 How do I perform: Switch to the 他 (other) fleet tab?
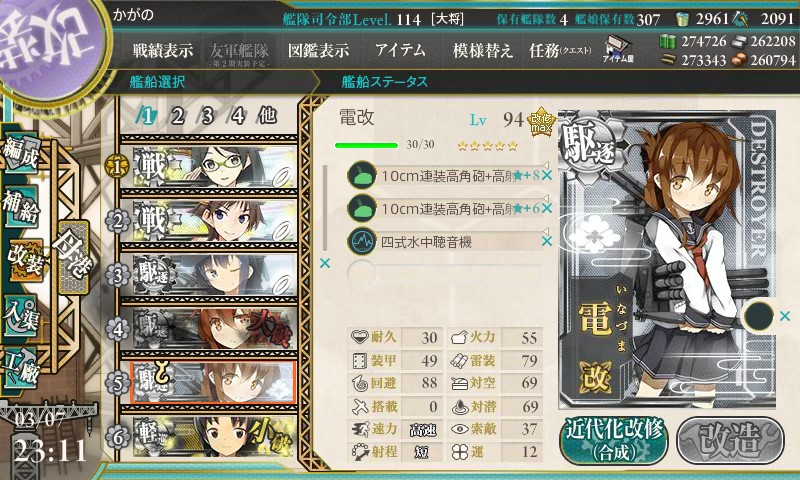pos(267,116)
